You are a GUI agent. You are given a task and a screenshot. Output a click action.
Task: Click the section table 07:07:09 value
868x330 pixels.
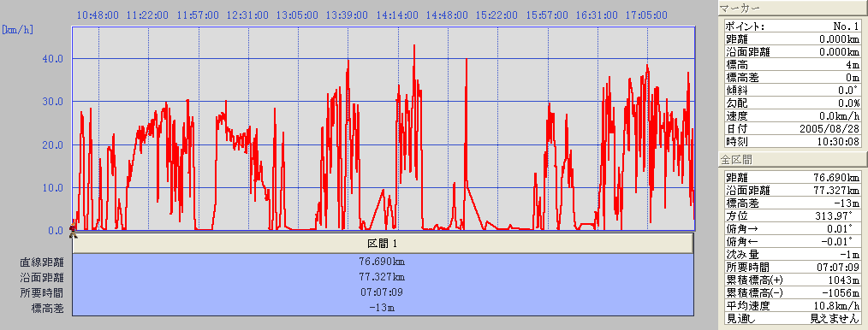click(383, 292)
